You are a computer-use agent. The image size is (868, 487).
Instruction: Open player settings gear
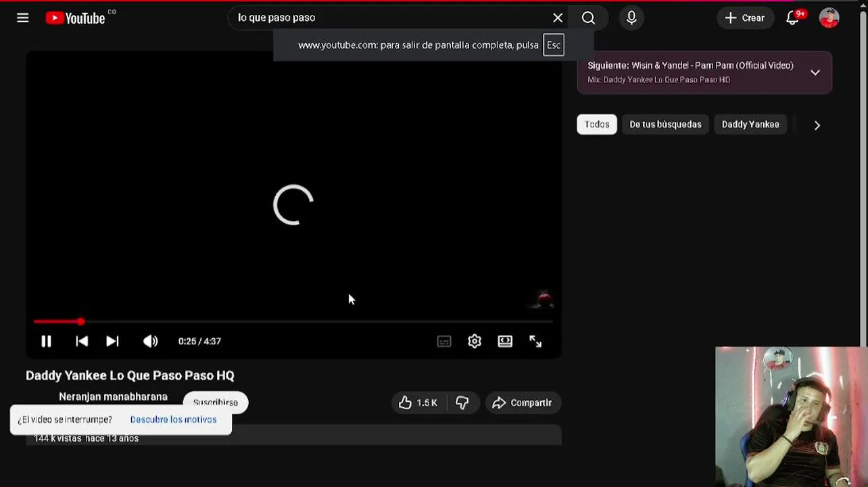(x=475, y=342)
